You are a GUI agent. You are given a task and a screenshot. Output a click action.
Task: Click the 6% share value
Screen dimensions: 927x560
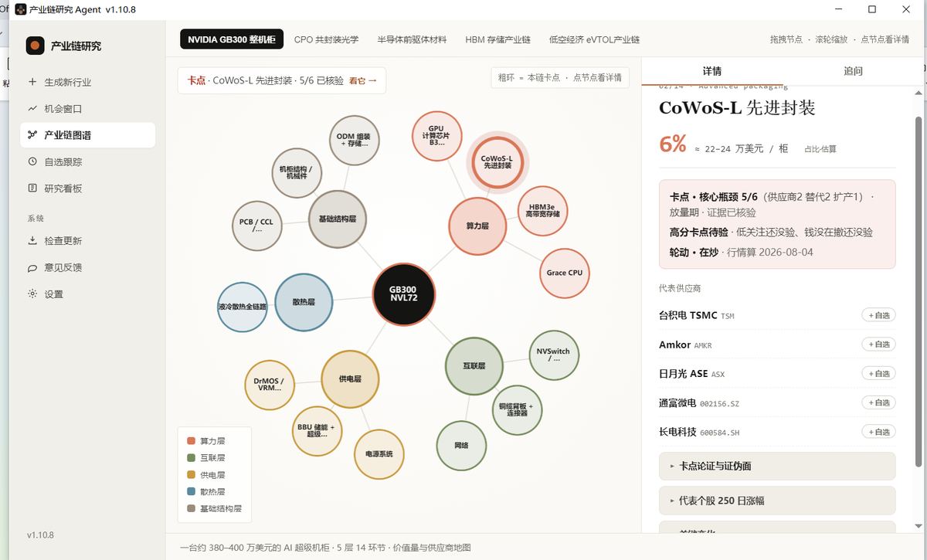coord(673,144)
